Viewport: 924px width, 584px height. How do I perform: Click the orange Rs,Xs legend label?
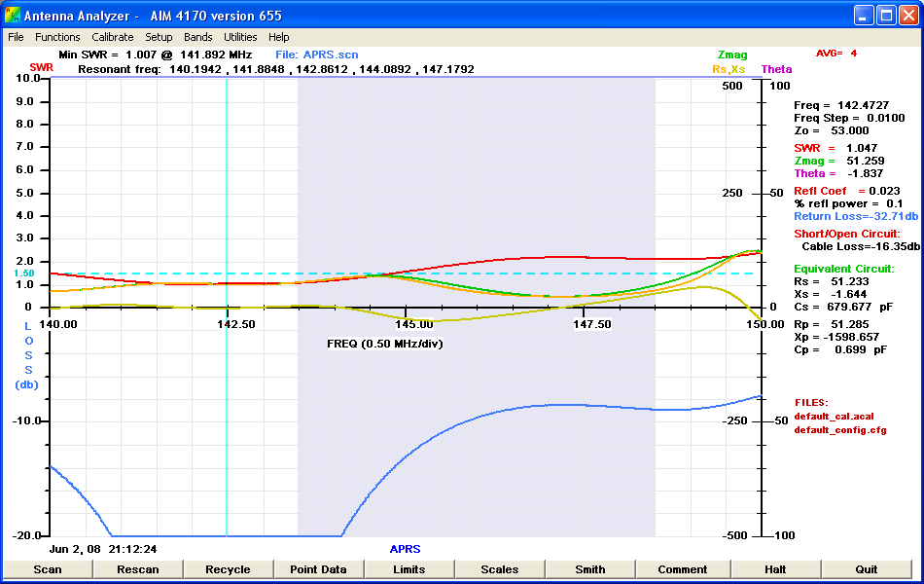pyautogui.click(x=729, y=70)
